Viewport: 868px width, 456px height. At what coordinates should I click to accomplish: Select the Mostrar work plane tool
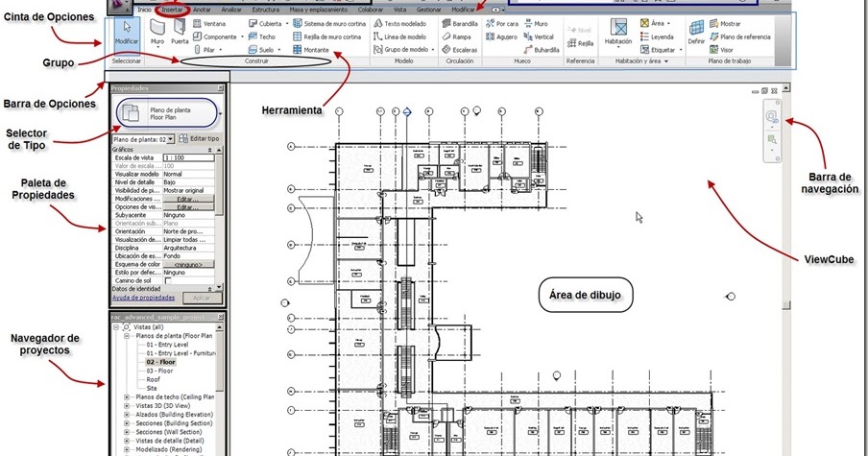(725, 24)
